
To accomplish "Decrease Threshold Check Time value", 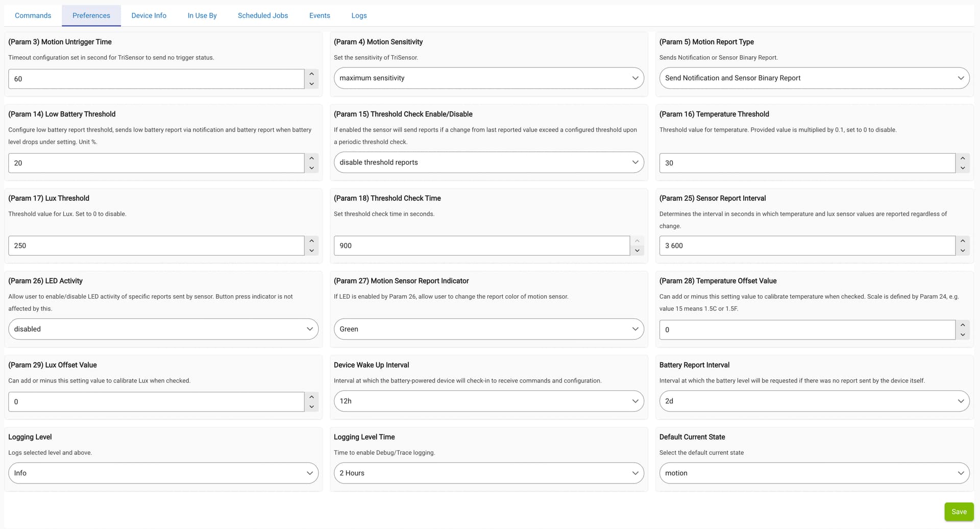I will 637,251.
